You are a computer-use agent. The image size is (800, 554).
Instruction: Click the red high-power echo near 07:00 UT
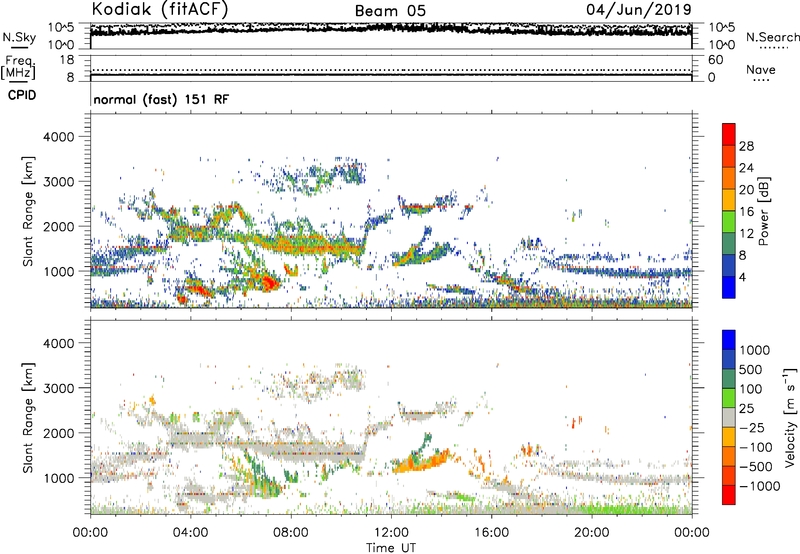[269, 282]
